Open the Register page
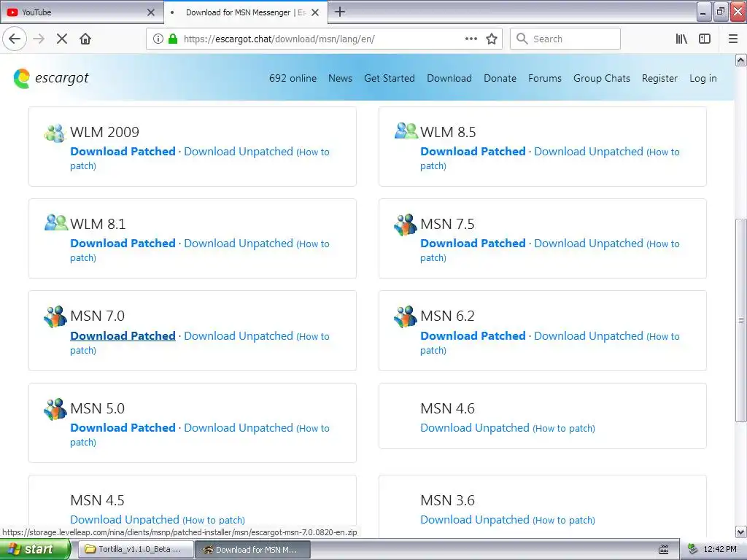 click(x=659, y=78)
